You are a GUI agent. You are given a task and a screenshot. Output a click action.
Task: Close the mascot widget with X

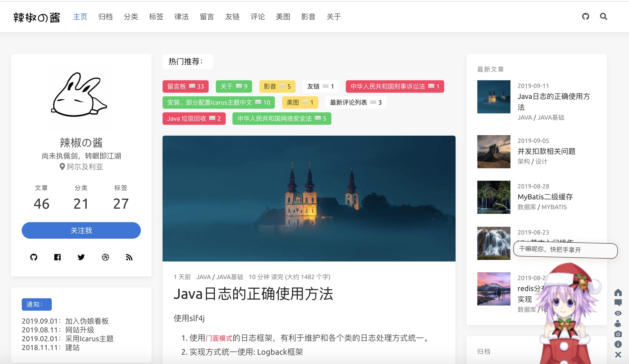(x=618, y=355)
